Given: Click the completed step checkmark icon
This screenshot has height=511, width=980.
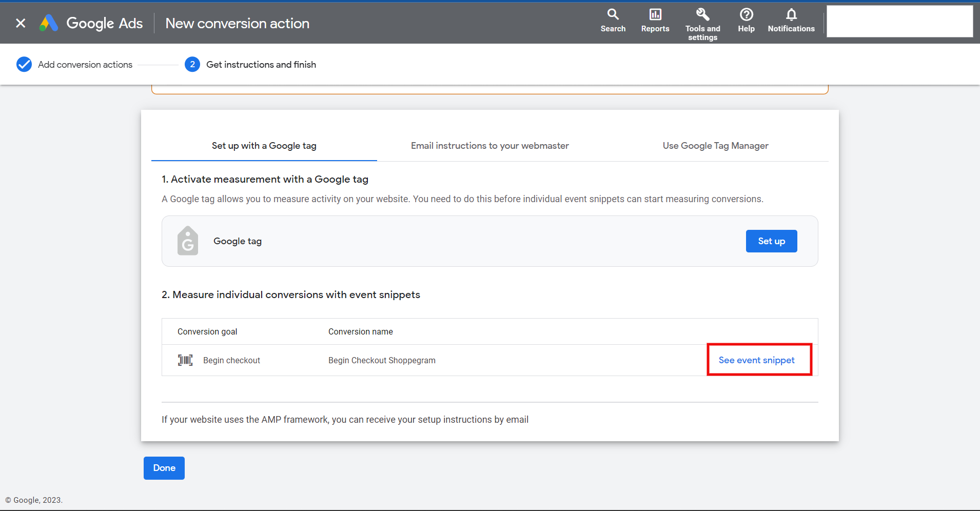Looking at the screenshot, I should coord(24,64).
